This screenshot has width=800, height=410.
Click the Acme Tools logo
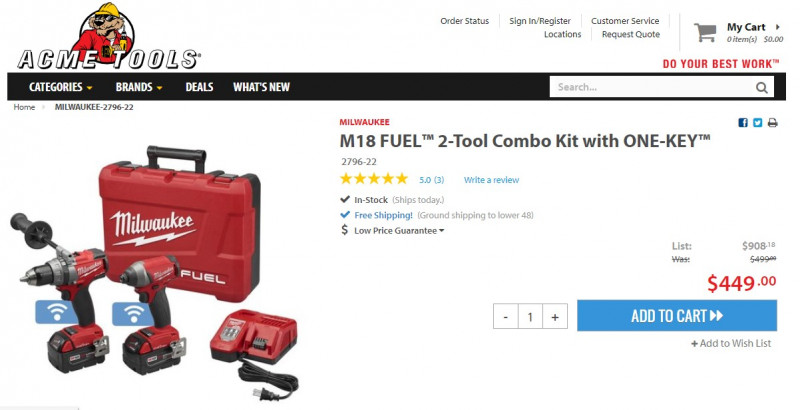[x=108, y=37]
